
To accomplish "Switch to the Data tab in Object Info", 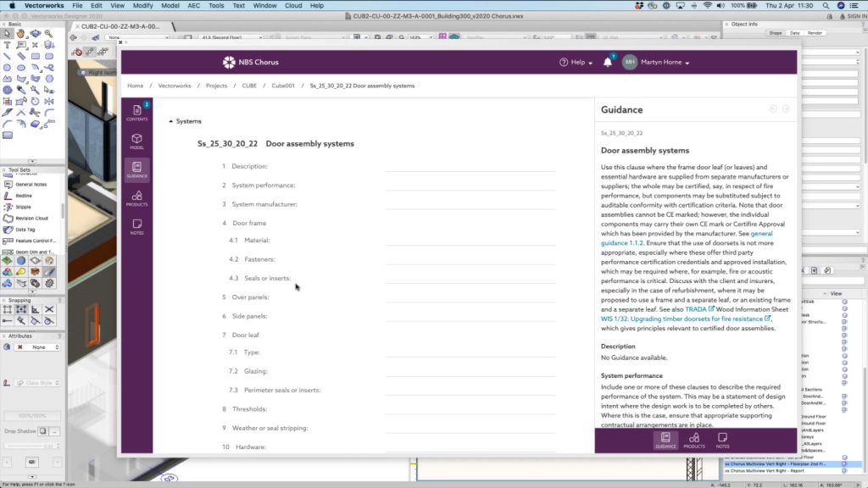I will (x=795, y=33).
